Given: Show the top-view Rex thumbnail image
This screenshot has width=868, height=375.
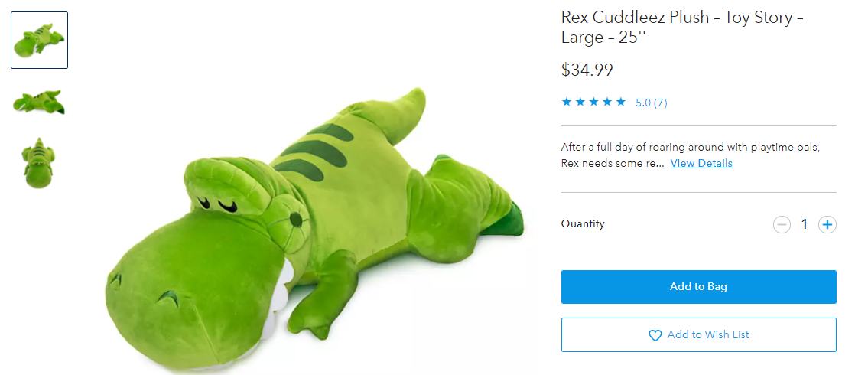Looking at the screenshot, I should click(39, 162).
